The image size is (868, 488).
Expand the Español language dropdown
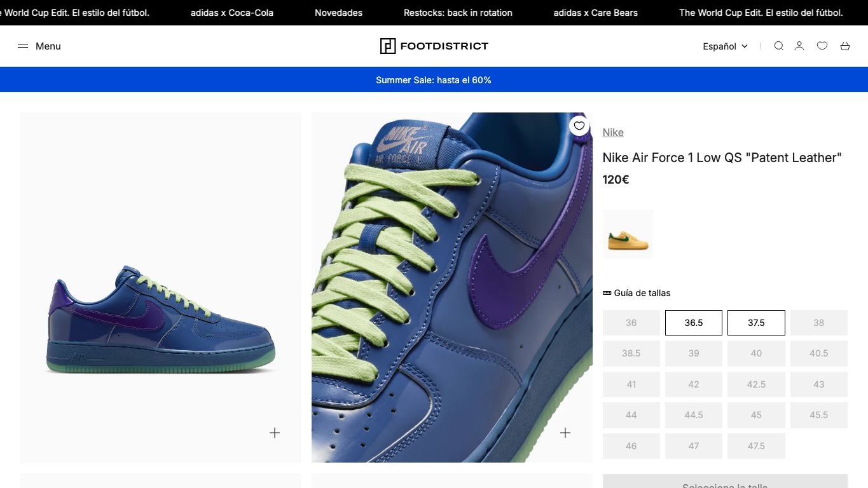[x=726, y=46]
